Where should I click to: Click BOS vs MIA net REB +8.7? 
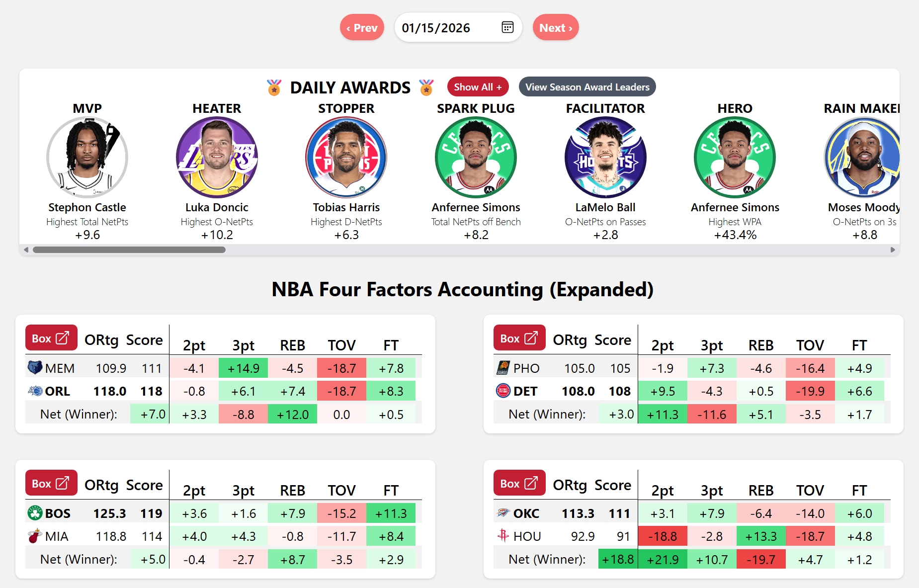292,559
